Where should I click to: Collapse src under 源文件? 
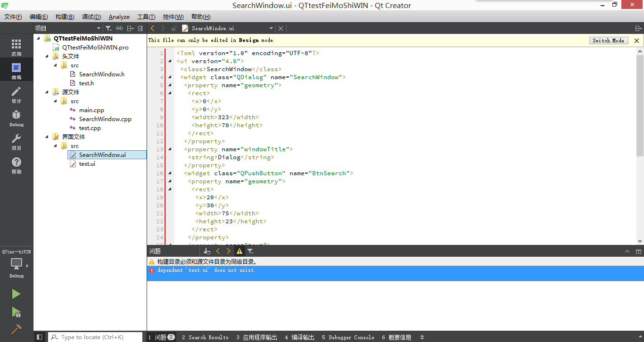56,101
